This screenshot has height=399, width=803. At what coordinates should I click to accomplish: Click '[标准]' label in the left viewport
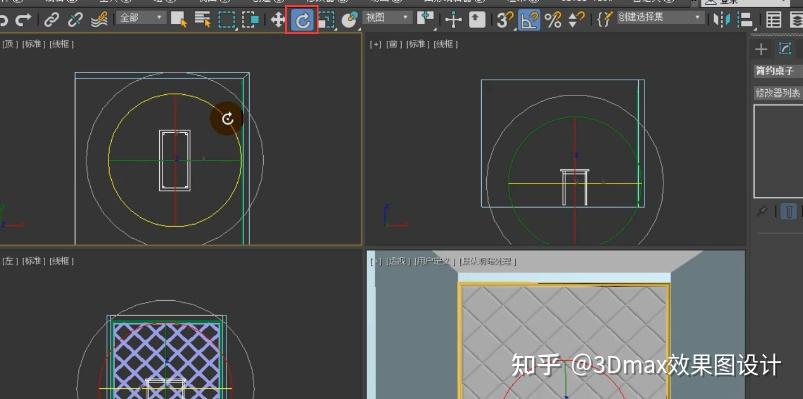[x=34, y=261]
